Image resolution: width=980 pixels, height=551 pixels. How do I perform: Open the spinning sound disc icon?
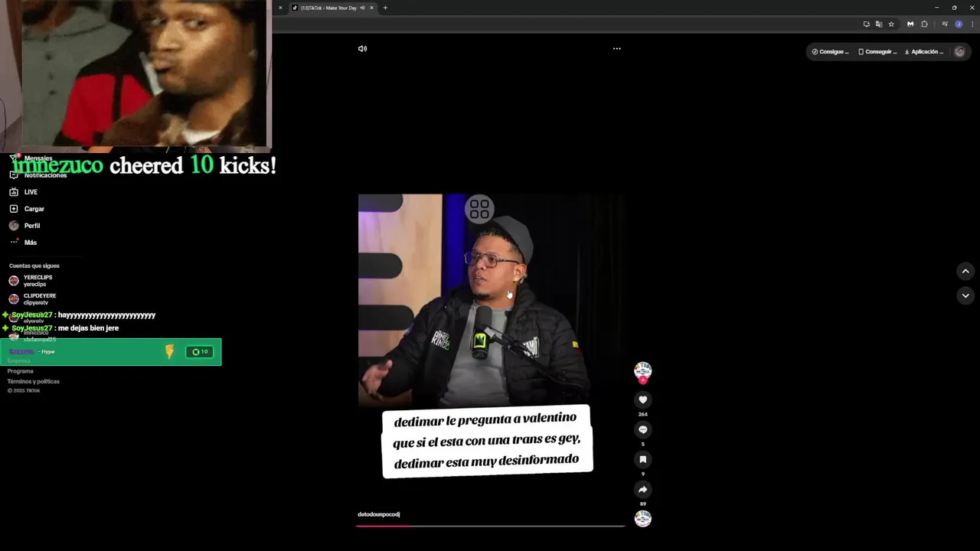642,519
